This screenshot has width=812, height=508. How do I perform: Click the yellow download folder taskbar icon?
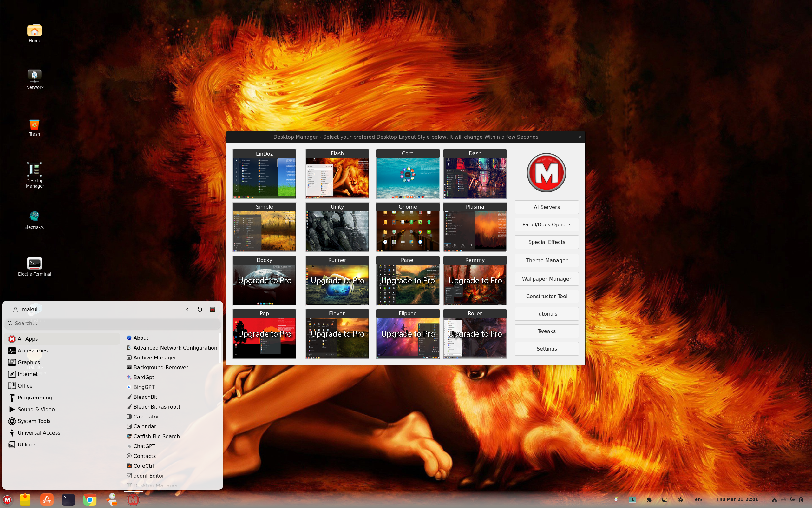[25, 500]
